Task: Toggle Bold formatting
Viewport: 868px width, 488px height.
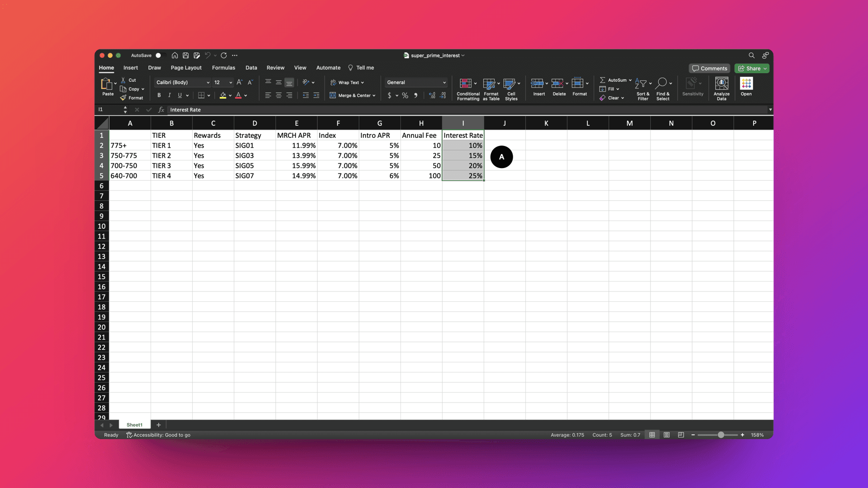Action: tap(159, 95)
